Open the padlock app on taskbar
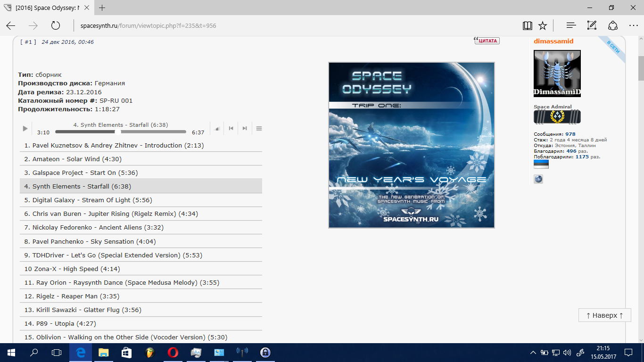Screen dimensions: 644x362 pyautogui.click(x=265, y=353)
